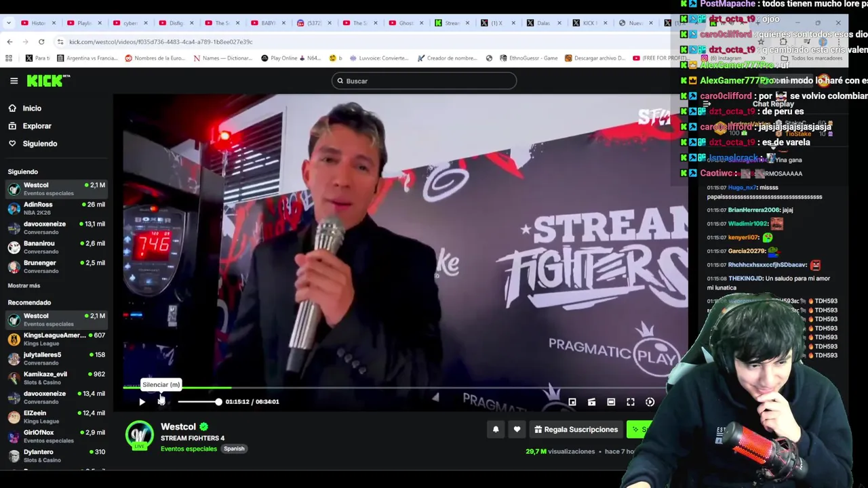Image resolution: width=868 pixels, height=488 pixels.
Task: Open julytalleres5 recommended channel
Action: tap(56, 359)
